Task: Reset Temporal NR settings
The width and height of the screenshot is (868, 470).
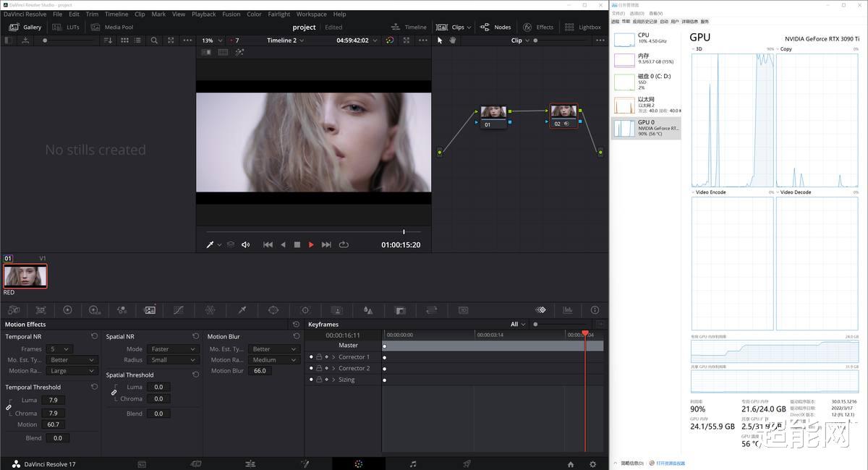Action: pyautogui.click(x=94, y=336)
